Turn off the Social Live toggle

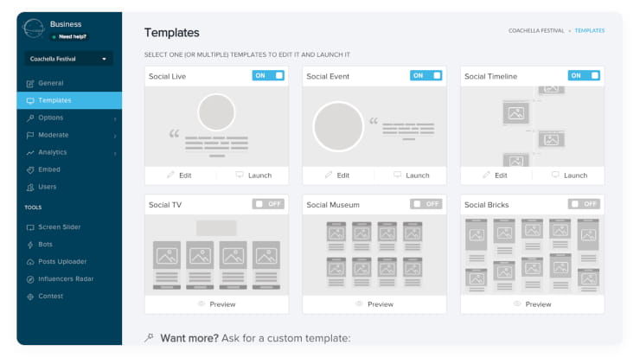pos(268,75)
